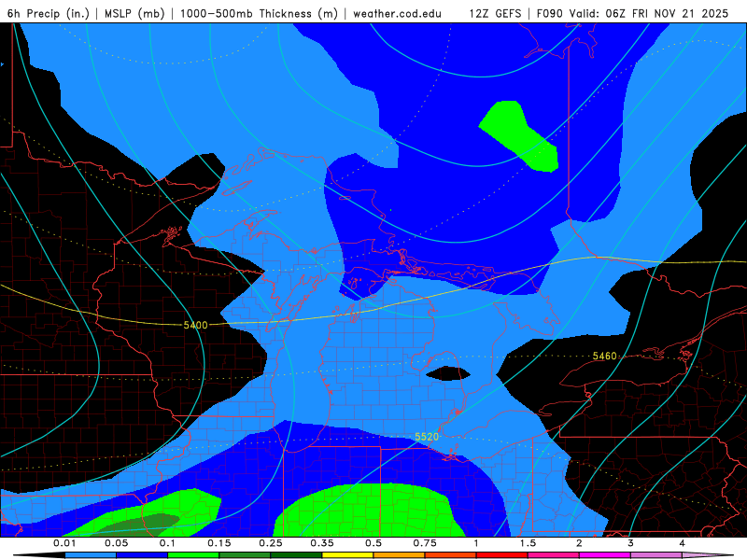Click the 0.05 legend value
The width and height of the screenshot is (747, 560).
point(116,543)
